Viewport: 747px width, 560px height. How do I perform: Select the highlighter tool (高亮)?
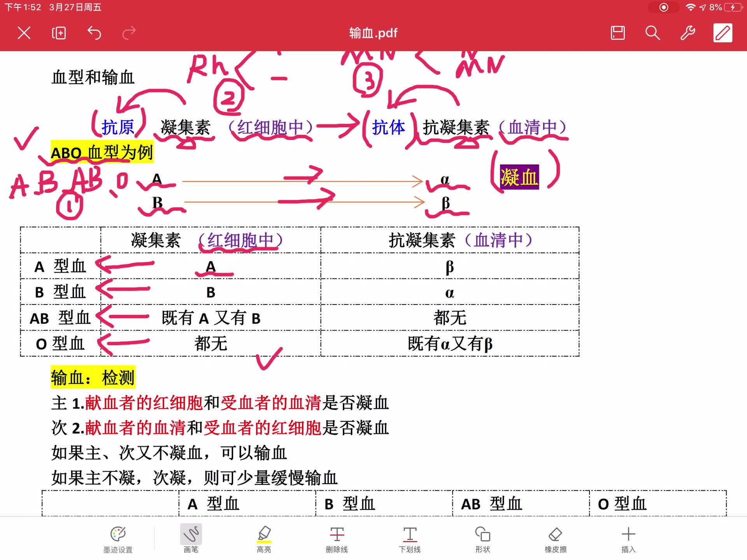click(x=264, y=539)
